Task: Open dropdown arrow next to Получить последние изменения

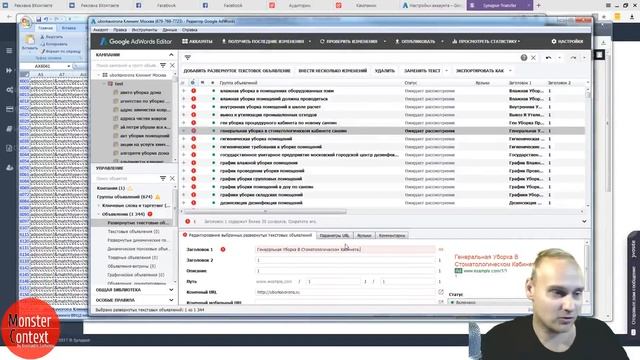Action: coord(310,41)
